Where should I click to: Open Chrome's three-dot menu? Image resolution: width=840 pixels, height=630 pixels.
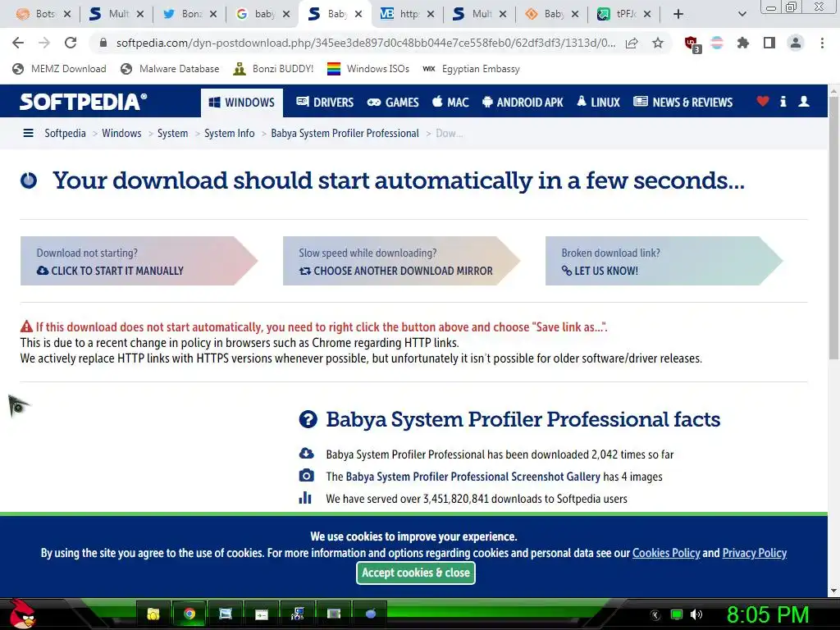pos(822,43)
